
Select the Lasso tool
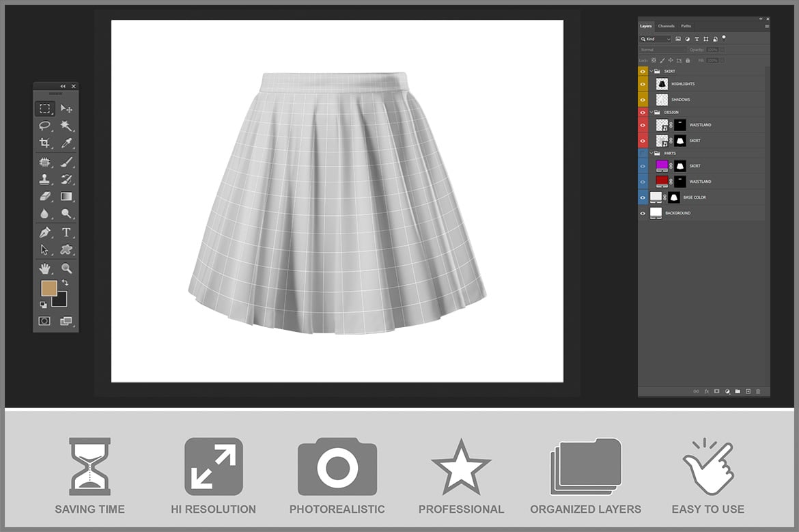tap(45, 126)
